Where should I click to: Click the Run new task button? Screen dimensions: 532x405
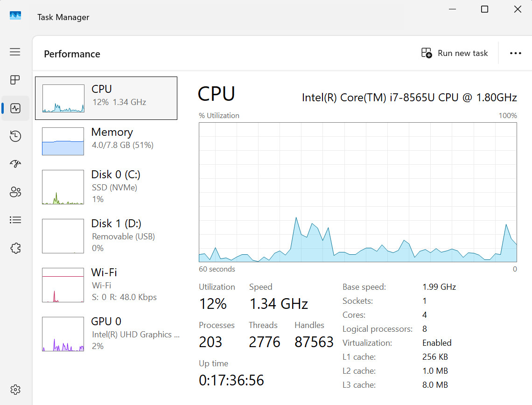coord(455,53)
